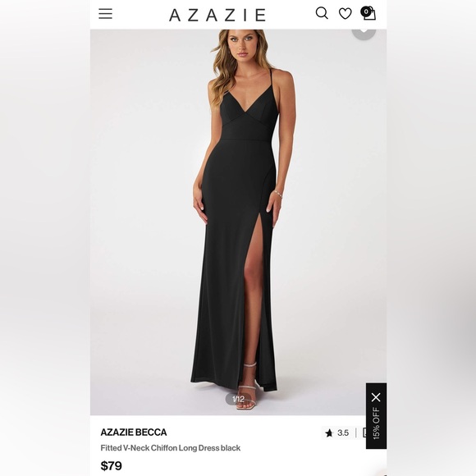Viewport: 476px width, 476px height.
Task: Open the wishlist heart icon
Action: pos(346,14)
